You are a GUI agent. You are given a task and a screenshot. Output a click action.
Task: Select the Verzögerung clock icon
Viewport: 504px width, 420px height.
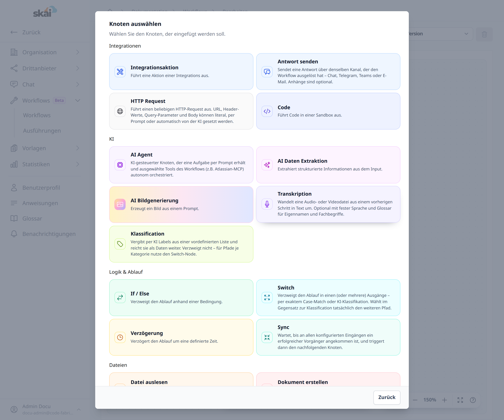(120, 337)
